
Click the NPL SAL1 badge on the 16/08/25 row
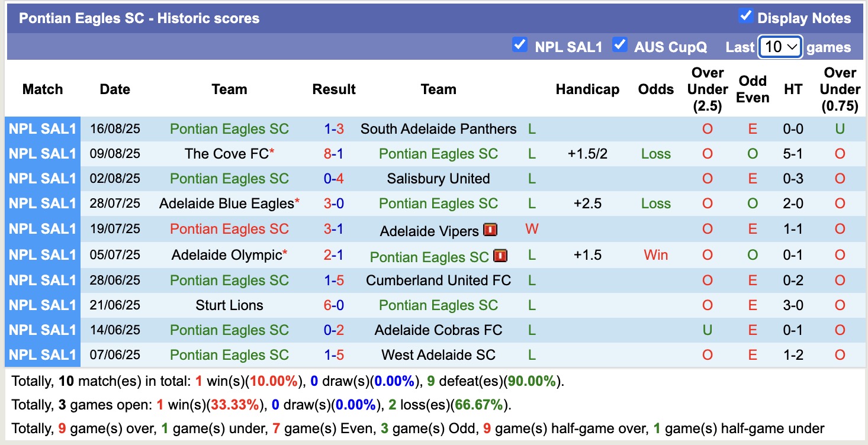pos(42,128)
